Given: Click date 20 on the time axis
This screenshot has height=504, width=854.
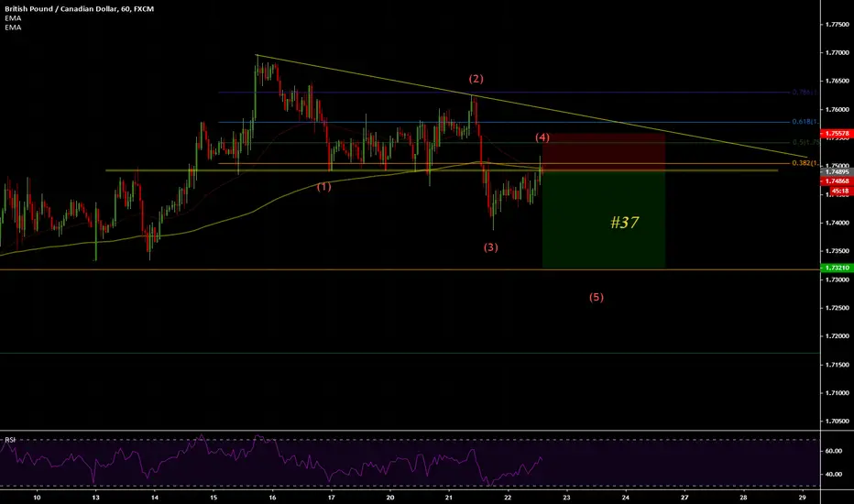Looking at the screenshot, I should click(390, 498).
